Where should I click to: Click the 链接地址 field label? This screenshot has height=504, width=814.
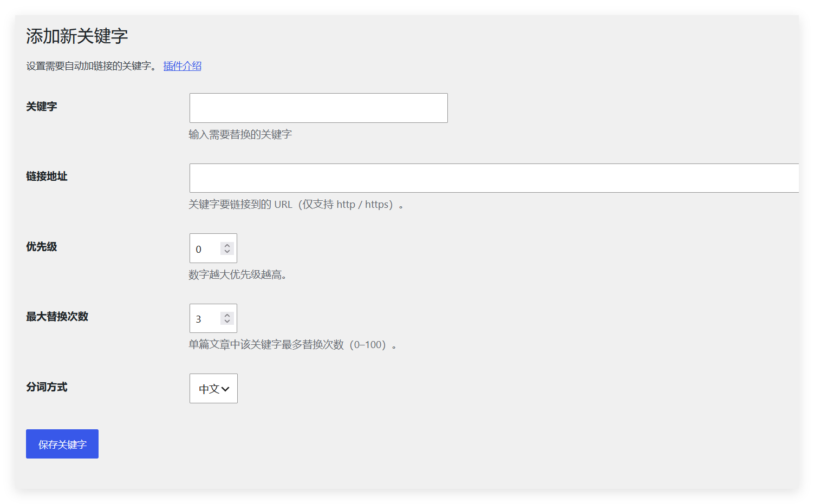point(47,176)
